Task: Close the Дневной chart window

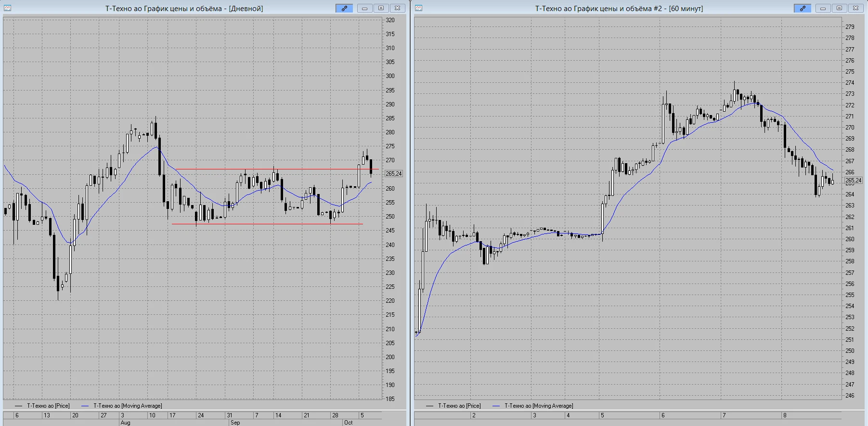Action: (x=397, y=8)
